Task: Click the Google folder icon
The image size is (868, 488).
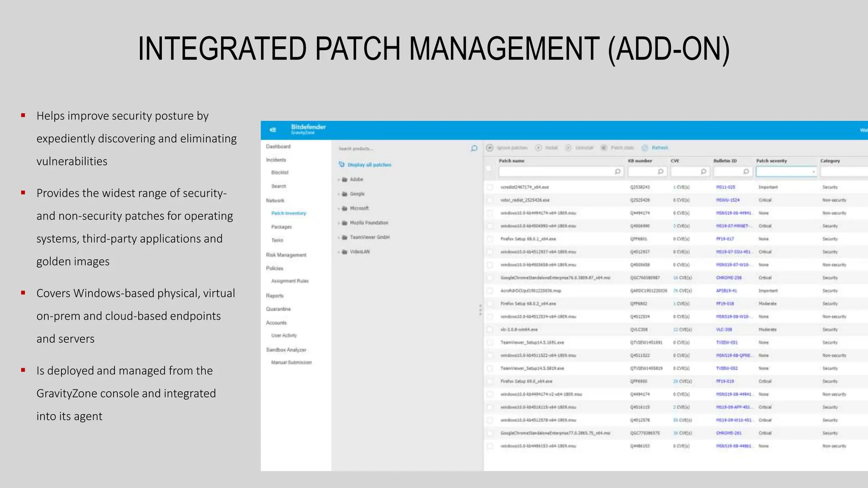Action: [345, 194]
